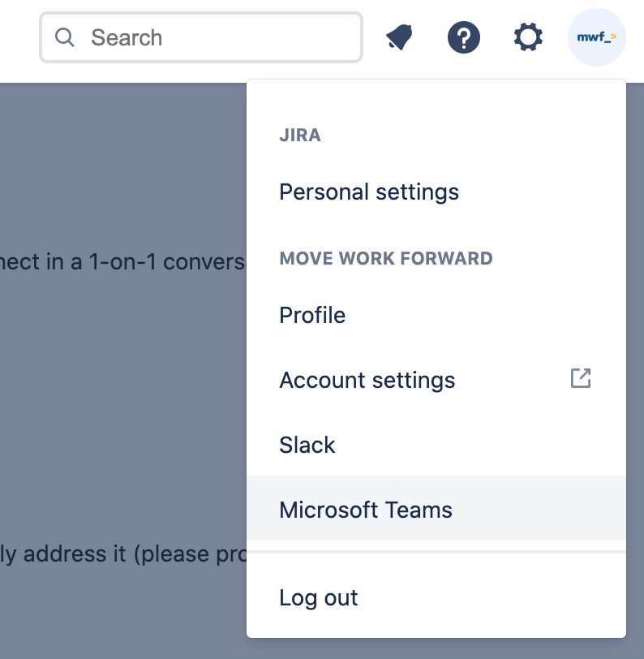The image size is (644, 659).
Task: Open the notifications bell icon
Action: pos(399,37)
